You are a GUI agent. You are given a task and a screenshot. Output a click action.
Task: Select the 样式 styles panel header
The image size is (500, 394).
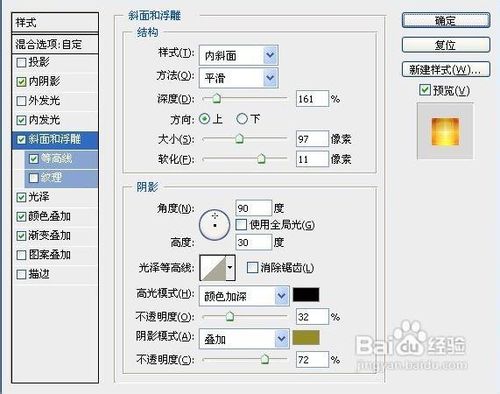point(55,23)
